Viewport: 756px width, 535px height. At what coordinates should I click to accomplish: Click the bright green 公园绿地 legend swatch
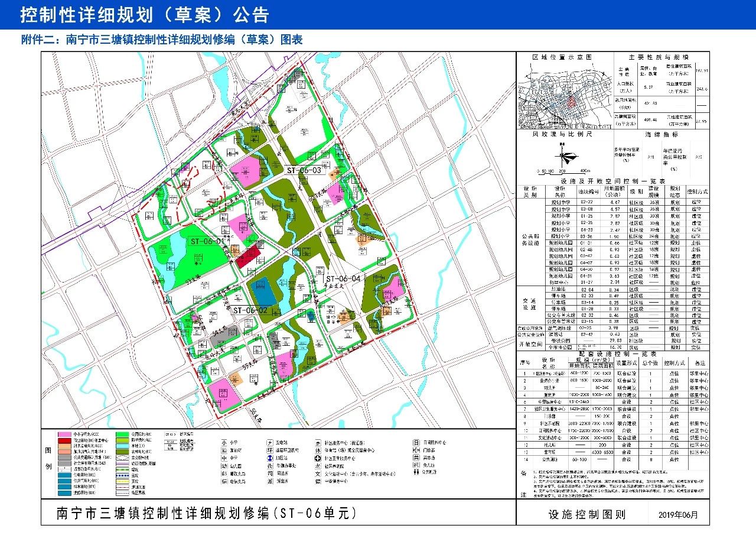(x=122, y=435)
